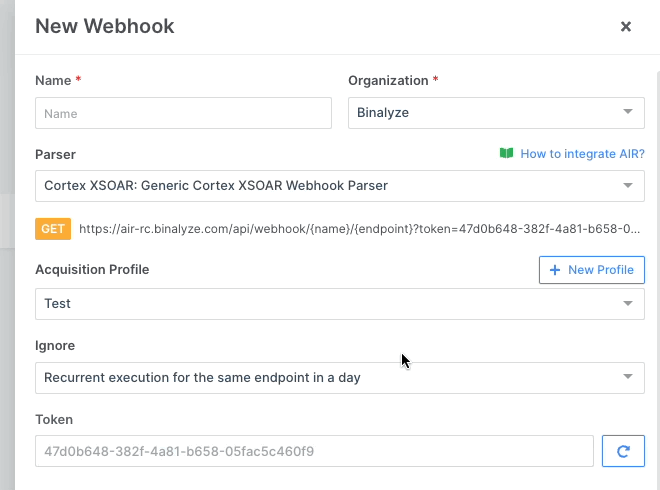Click the Ignore dropdown caret arrow
Screen dimensions: 660x490
(627, 377)
